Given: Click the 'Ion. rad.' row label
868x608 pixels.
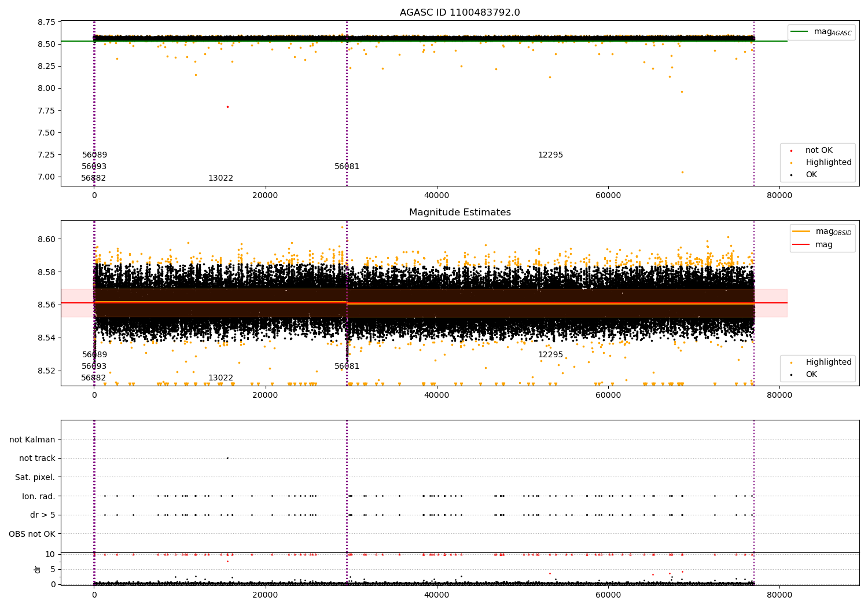Looking at the screenshot, I should (x=39, y=496).
